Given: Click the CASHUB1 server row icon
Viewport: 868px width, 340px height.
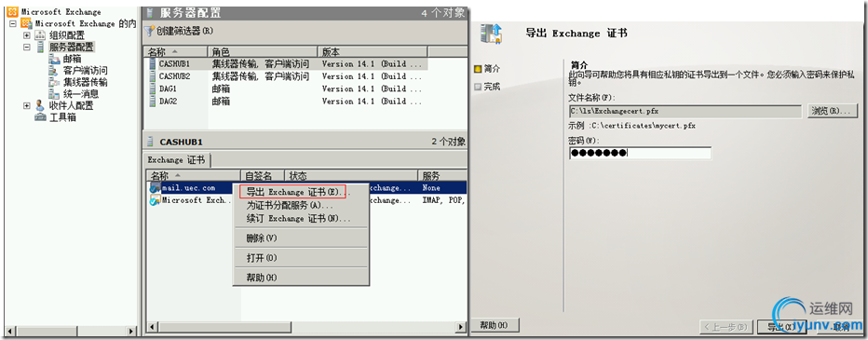Looking at the screenshot, I should click(152, 63).
